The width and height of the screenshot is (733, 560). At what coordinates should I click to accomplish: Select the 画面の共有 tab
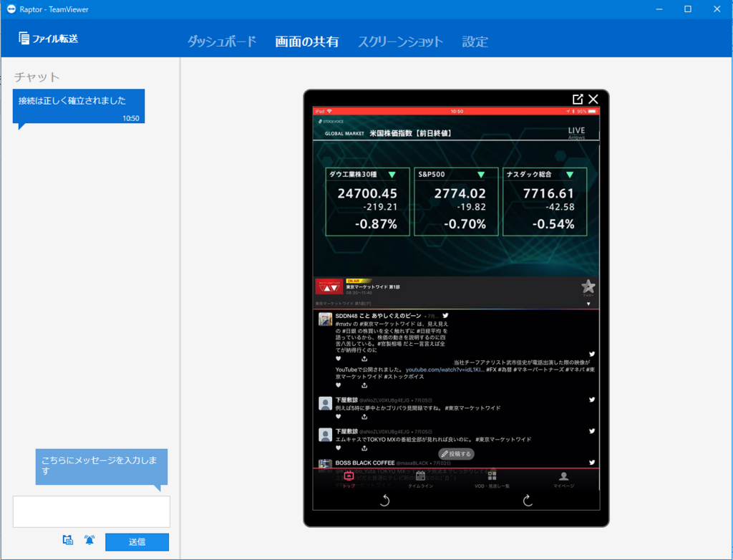(306, 42)
